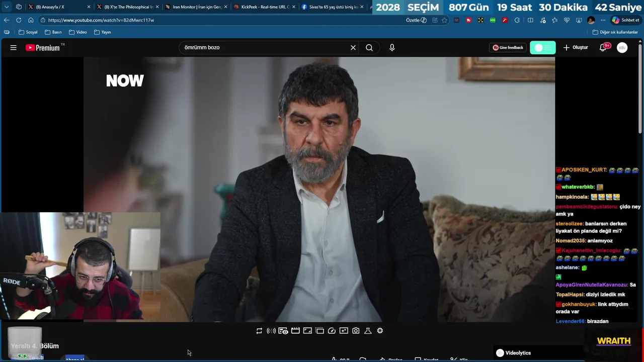Open TubeBuddy Give feedback button
This screenshot has width=644, height=362.
[x=508, y=48]
